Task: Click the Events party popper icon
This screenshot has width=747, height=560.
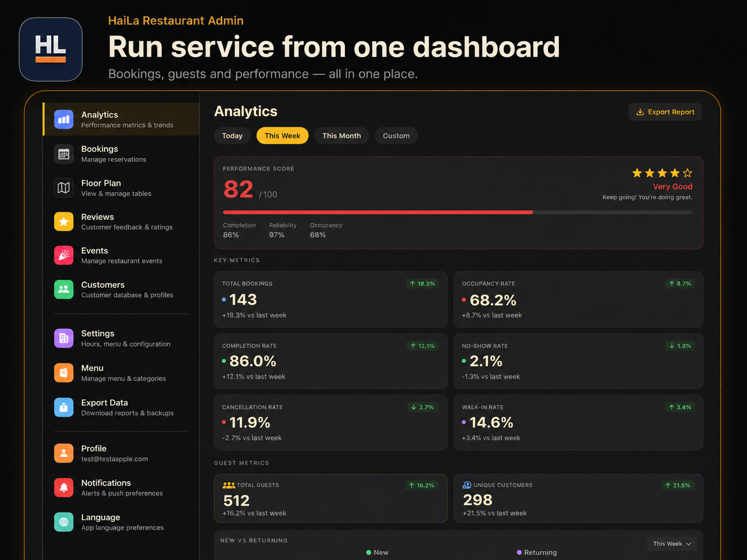Action: tap(63, 255)
